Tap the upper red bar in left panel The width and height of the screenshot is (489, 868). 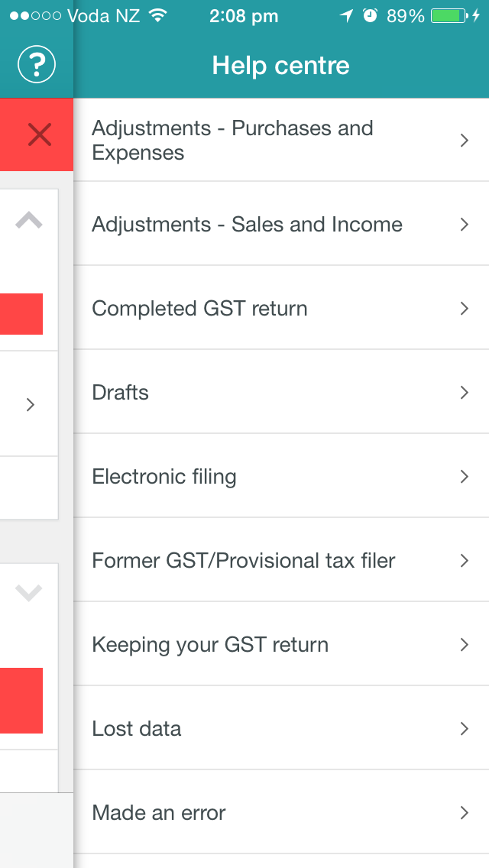(x=21, y=314)
